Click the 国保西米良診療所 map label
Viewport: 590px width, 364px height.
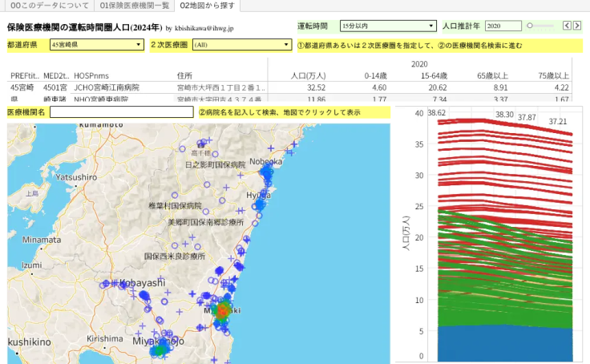tap(175, 257)
